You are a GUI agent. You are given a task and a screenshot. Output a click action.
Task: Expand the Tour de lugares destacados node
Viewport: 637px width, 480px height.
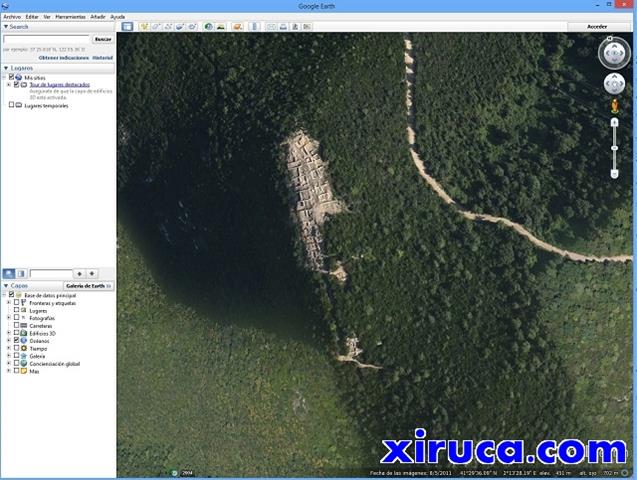point(9,84)
